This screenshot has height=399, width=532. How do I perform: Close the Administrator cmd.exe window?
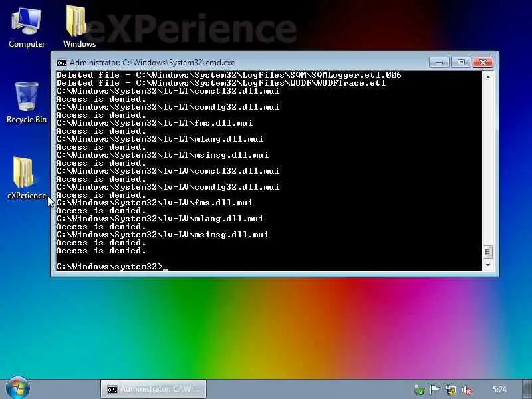[483, 62]
